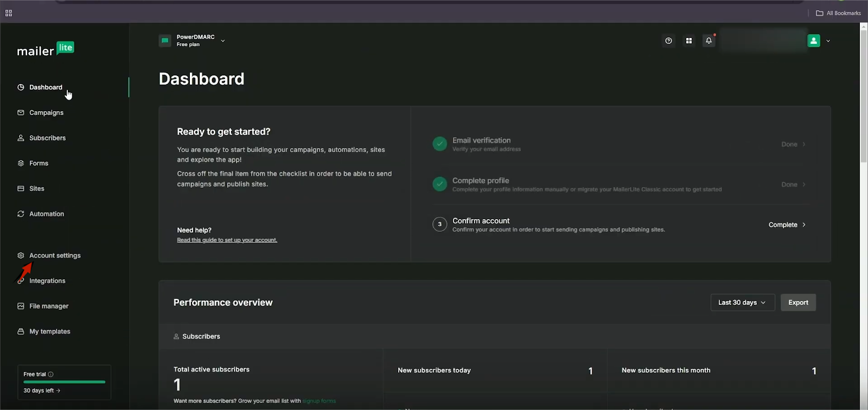Click the Complete profile green checkmark
Image resolution: width=868 pixels, height=410 pixels.
click(x=439, y=184)
